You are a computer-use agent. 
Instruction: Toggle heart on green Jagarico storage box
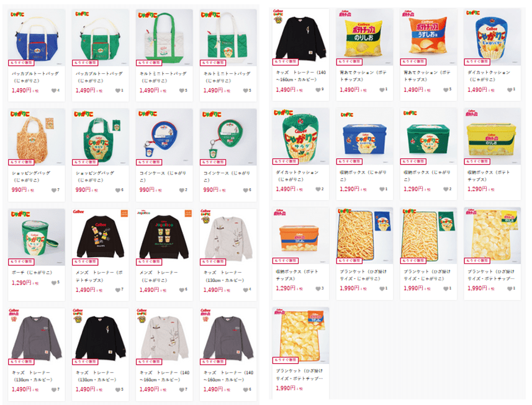pos(446,189)
